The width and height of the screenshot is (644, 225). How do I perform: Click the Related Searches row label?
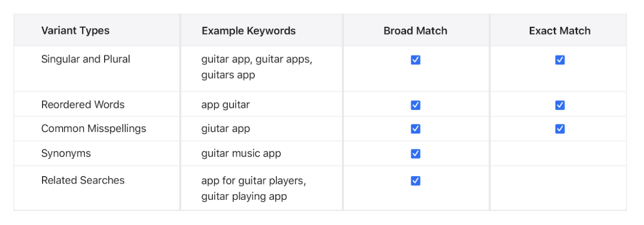[83, 180]
